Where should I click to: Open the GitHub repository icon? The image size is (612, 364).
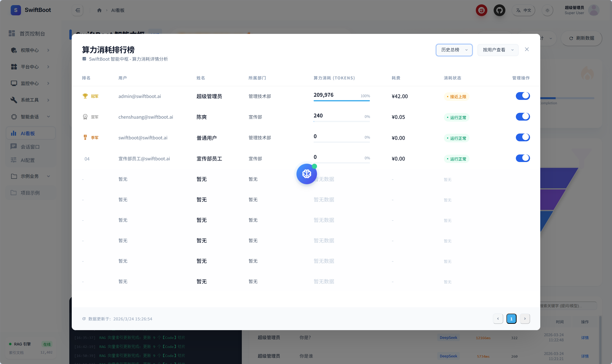(499, 10)
